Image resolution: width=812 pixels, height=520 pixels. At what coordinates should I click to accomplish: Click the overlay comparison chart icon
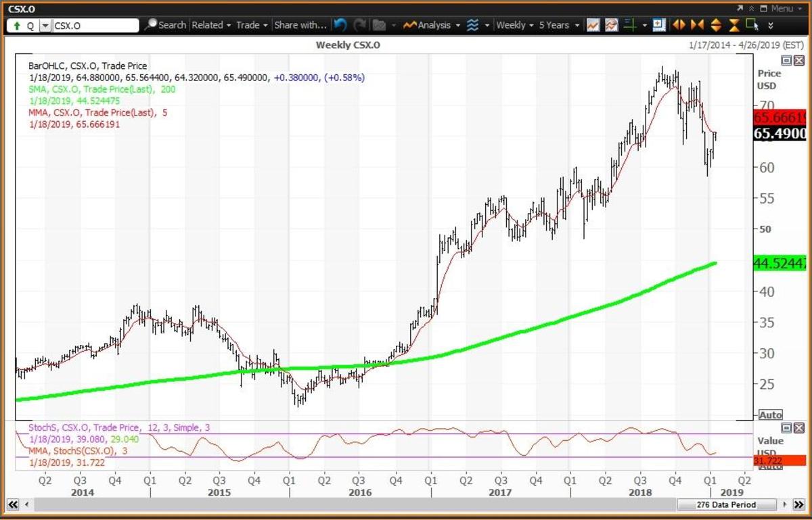click(611, 25)
